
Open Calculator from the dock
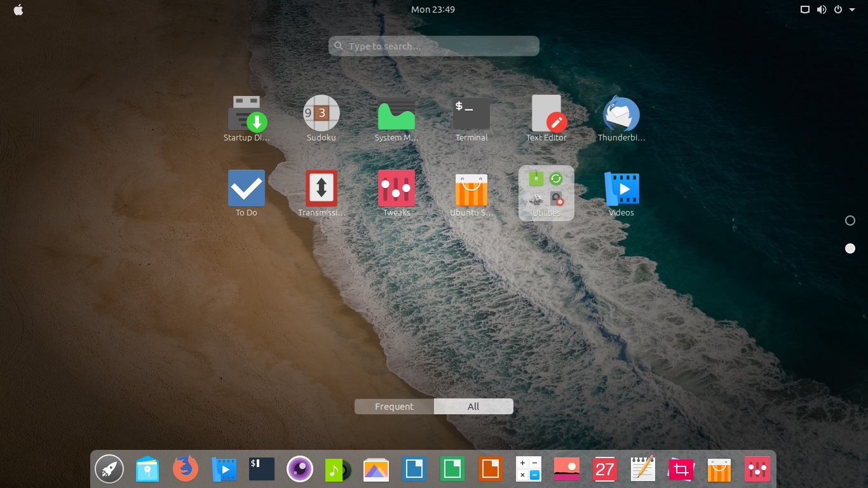click(529, 470)
